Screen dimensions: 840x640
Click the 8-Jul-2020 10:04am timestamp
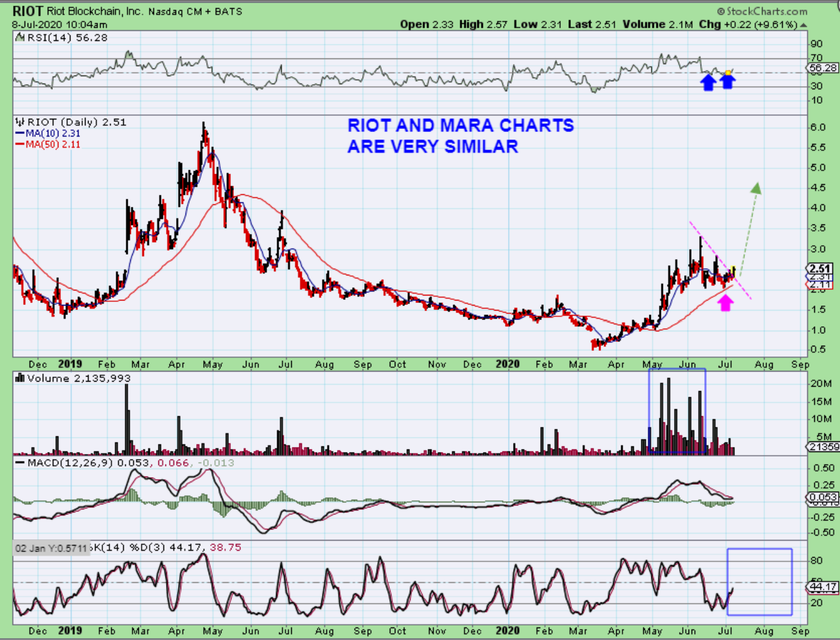click(x=60, y=25)
